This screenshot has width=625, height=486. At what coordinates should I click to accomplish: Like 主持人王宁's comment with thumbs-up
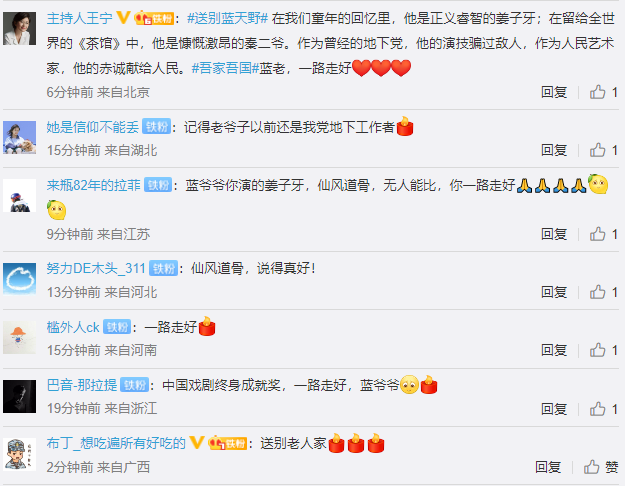[597, 92]
